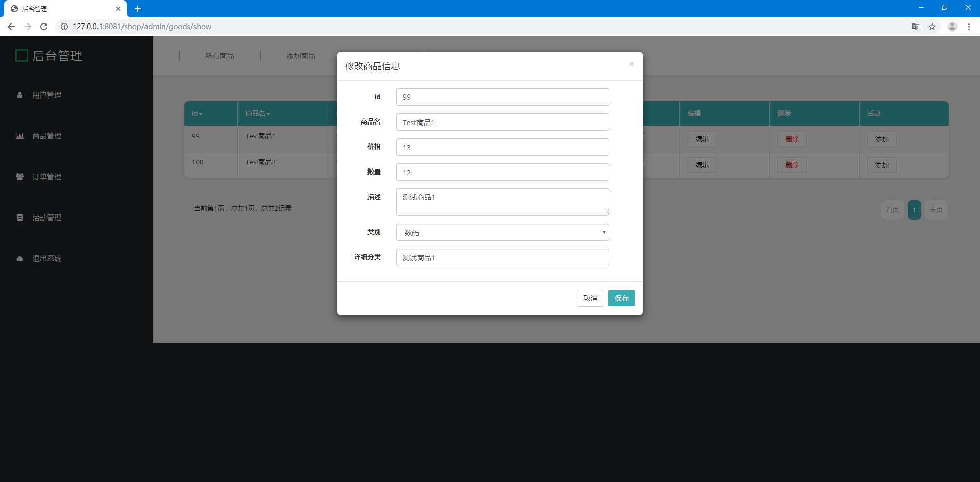Click the 当前第1页 record summary text
980x482 pixels.
[243, 208]
